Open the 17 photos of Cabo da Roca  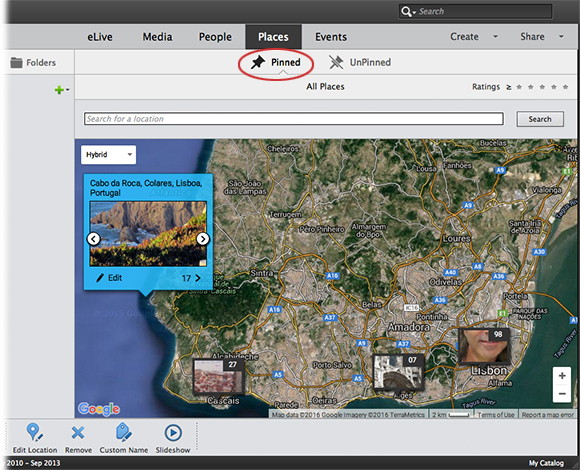point(191,278)
